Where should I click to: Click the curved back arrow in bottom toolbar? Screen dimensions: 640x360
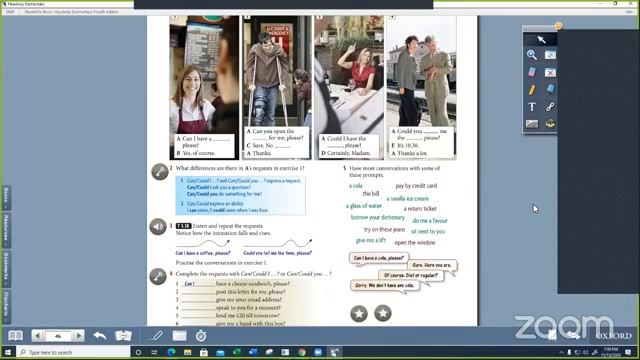(100, 336)
